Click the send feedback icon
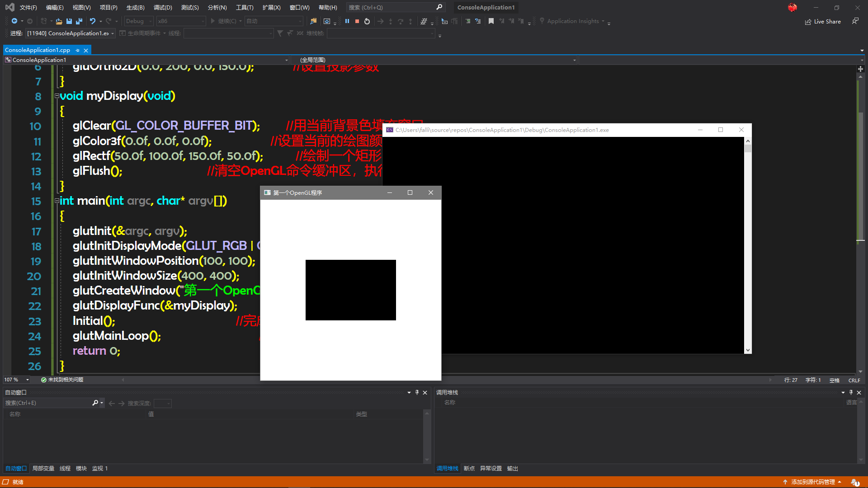Screen dimensions: 868x488 tap(855, 21)
